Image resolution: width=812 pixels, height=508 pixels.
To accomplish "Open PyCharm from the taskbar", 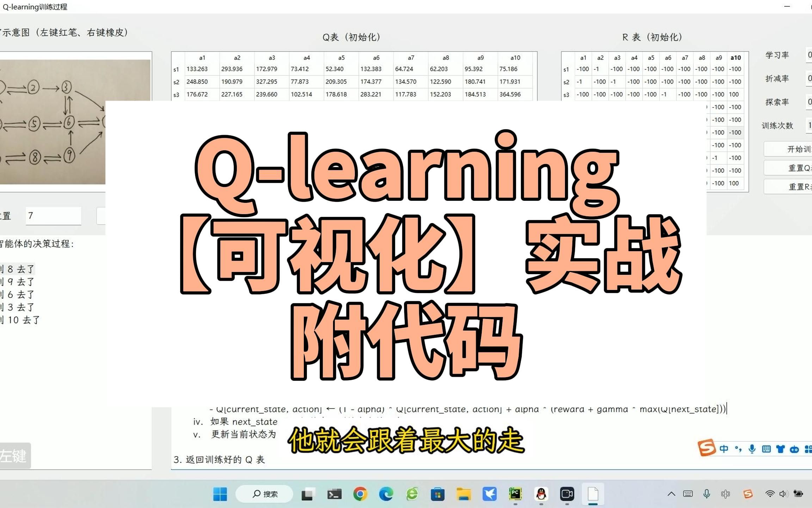I will pyautogui.click(x=515, y=494).
